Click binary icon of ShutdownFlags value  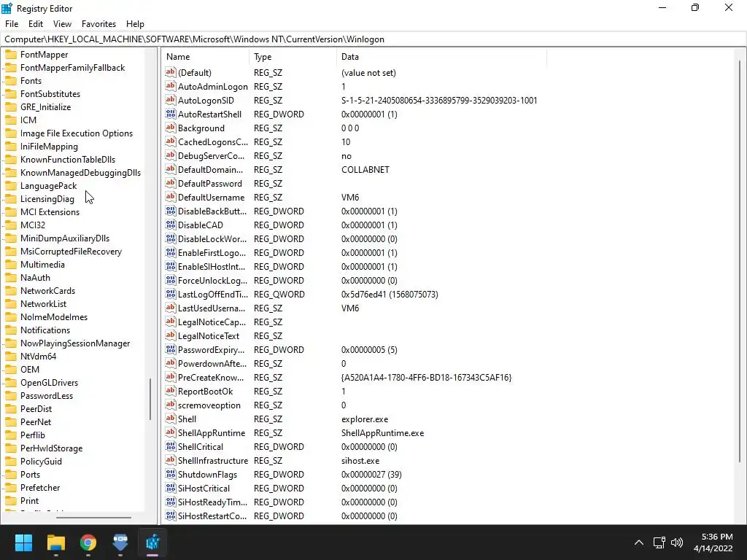coord(171,474)
